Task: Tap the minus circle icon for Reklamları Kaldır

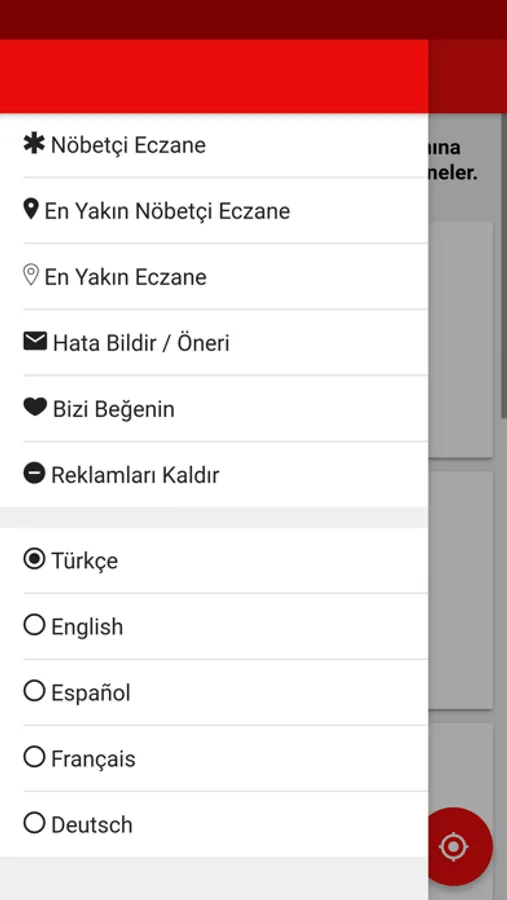Action: pyautogui.click(x=34, y=474)
